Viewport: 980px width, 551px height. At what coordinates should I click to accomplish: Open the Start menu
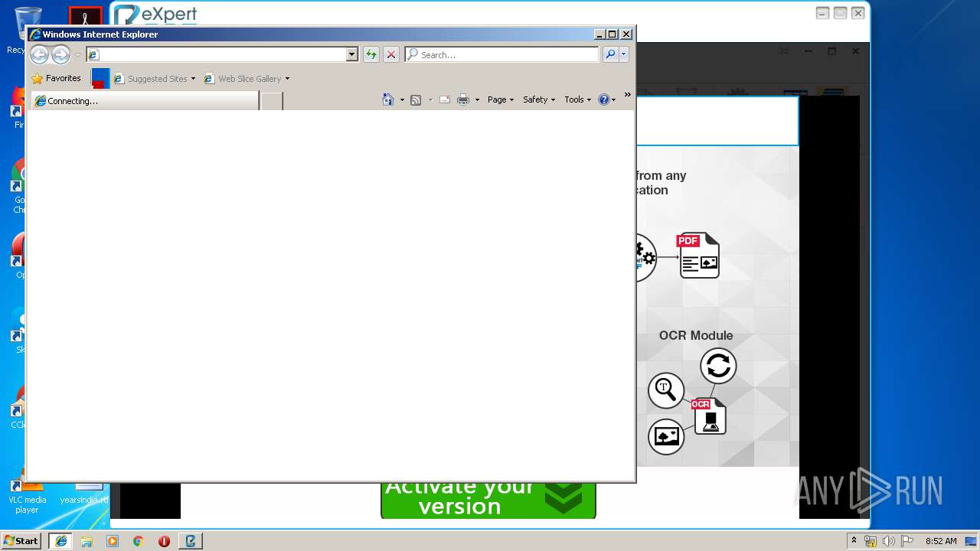(22, 540)
